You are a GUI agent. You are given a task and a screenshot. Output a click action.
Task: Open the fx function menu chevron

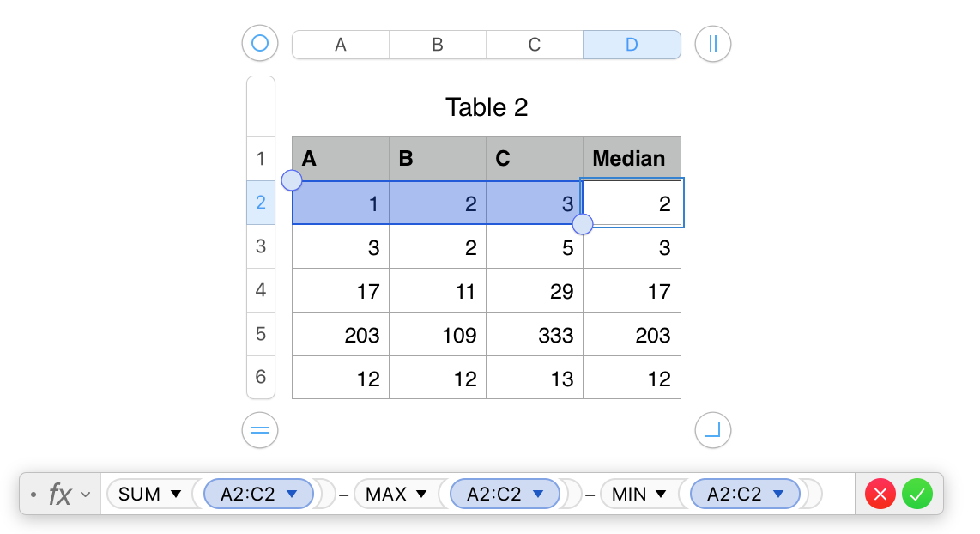(x=85, y=495)
